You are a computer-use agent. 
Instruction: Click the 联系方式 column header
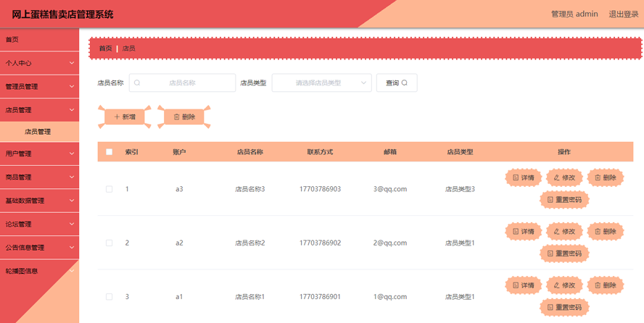(320, 151)
